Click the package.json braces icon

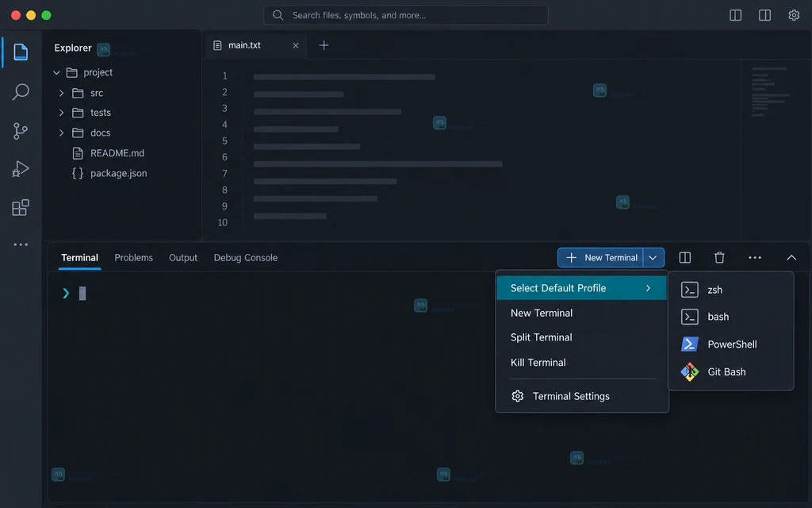point(78,173)
